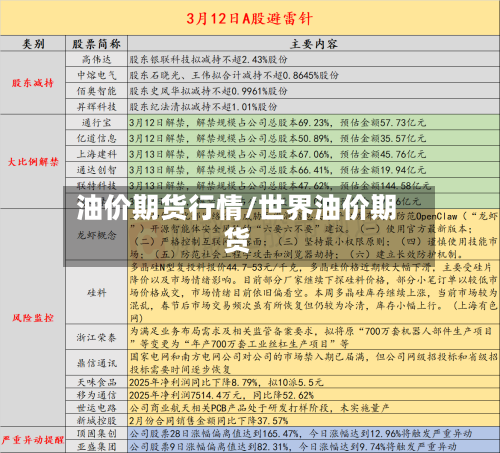Click text about 国家电网和南方电网 market ban
The image size is (500, 453).
click(313, 363)
